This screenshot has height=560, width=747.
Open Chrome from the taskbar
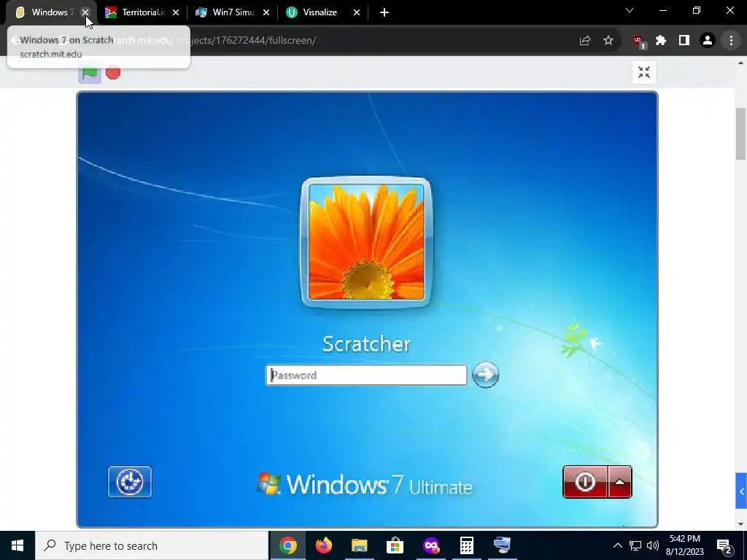pyautogui.click(x=287, y=545)
